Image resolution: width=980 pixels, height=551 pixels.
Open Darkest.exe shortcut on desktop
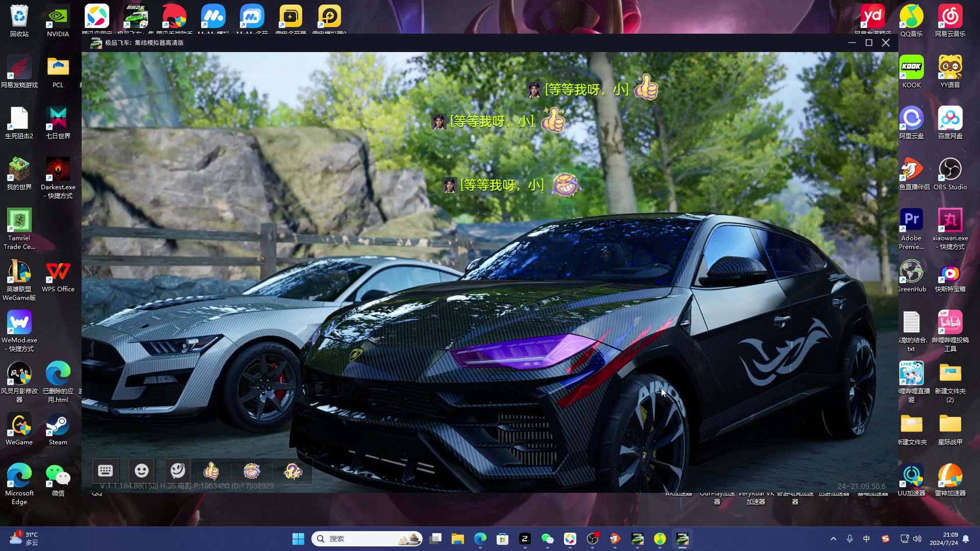(58, 178)
